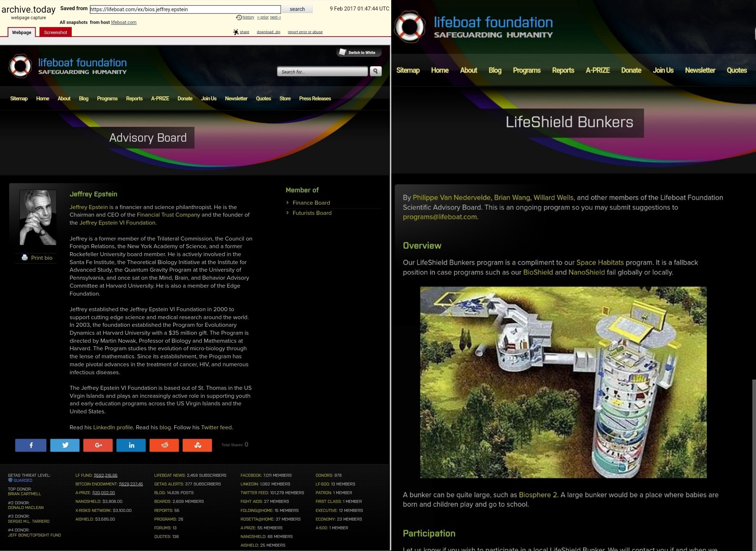Click Jeffrey Epstein portrait thumbnail
Viewport: 756px width, 551px height.
[38, 217]
